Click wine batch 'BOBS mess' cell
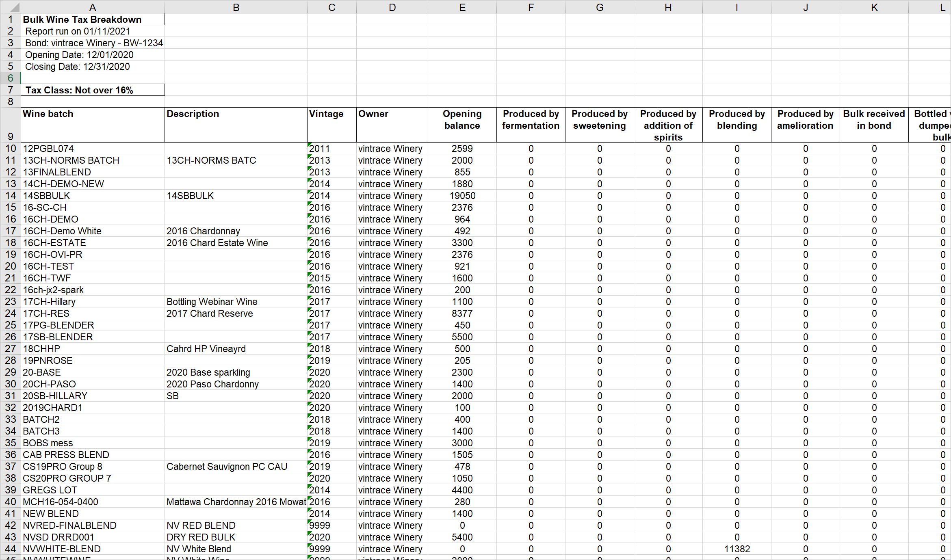Screen dimensions: 951x560 pos(93,443)
